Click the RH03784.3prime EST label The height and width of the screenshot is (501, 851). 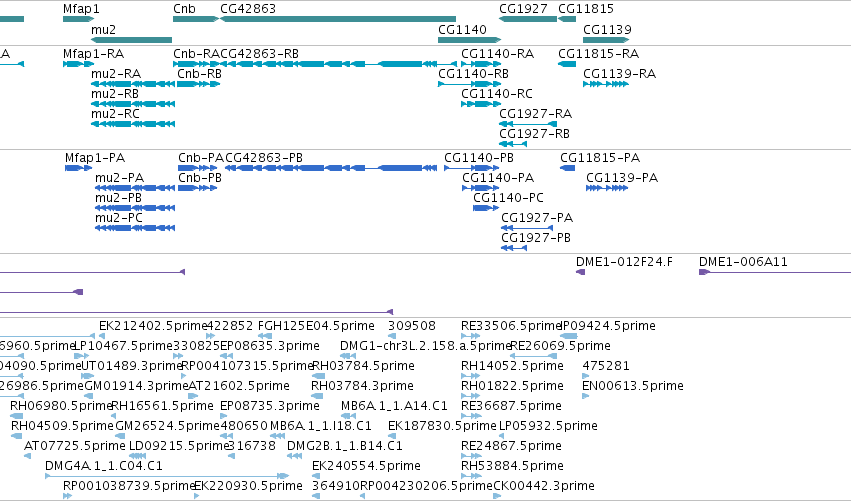tap(363, 386)
